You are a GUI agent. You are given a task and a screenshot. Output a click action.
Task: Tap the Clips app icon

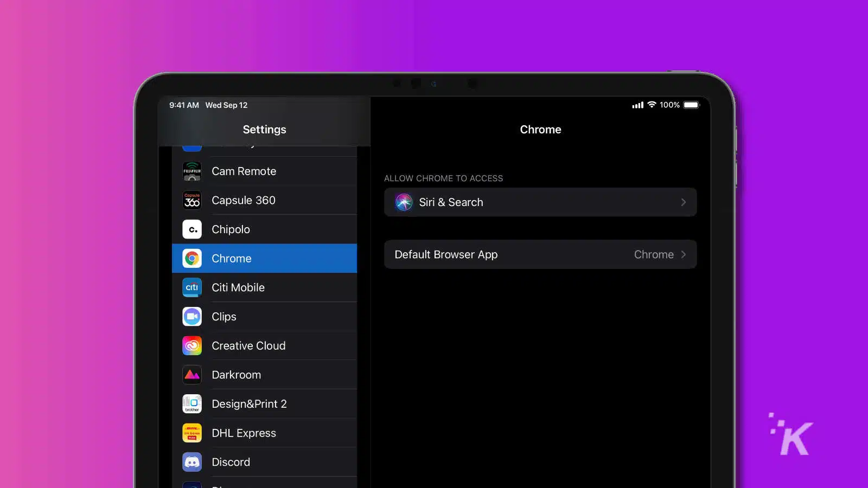[192, 317]
